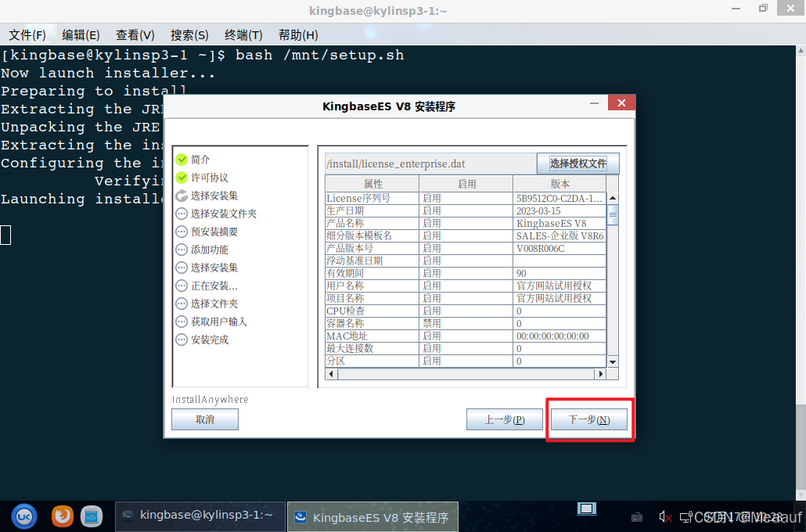Click the license table scrollbar down arrow
Image resolution: width=806 pixels, height=532 pixels.
[x=612, y=362]
